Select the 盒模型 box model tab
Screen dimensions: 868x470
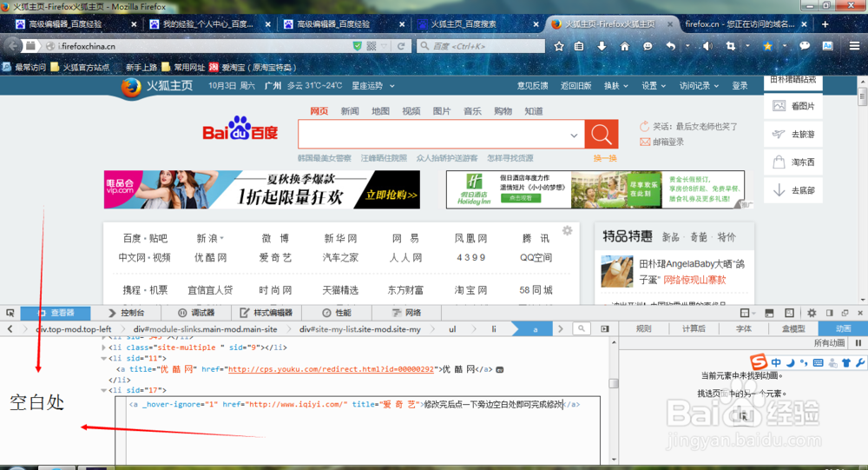793,328
